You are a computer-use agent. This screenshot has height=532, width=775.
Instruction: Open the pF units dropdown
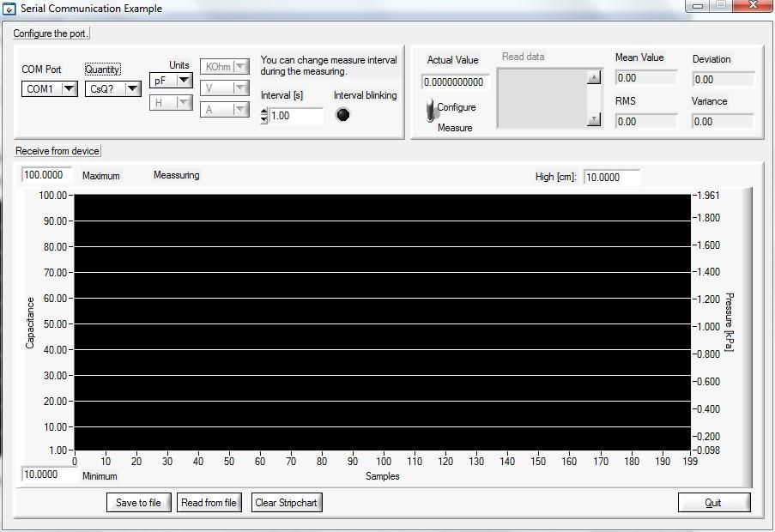[171, 80]
